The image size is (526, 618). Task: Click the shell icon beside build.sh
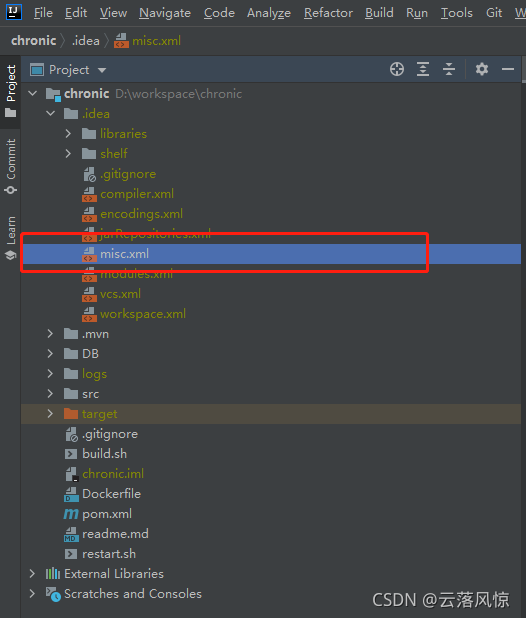pos(71,454)
